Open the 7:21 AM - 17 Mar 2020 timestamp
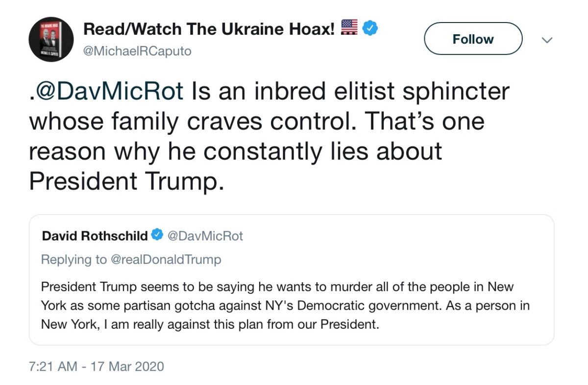588x385 pixels. [x=97, y=366]
